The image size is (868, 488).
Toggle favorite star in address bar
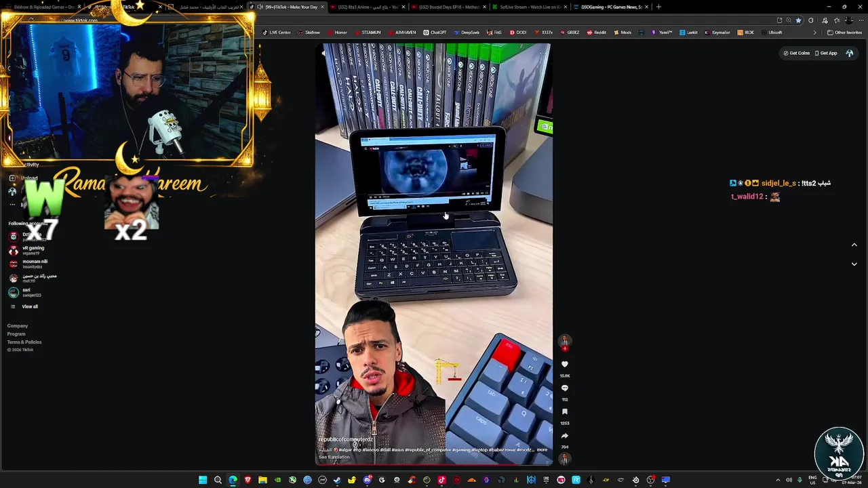tap(798, 20)
